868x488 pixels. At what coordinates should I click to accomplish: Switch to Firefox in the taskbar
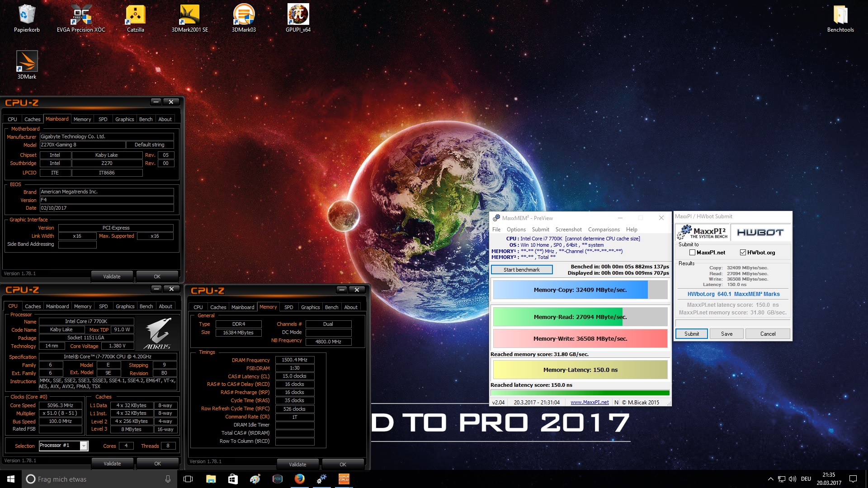pos(299,479)
